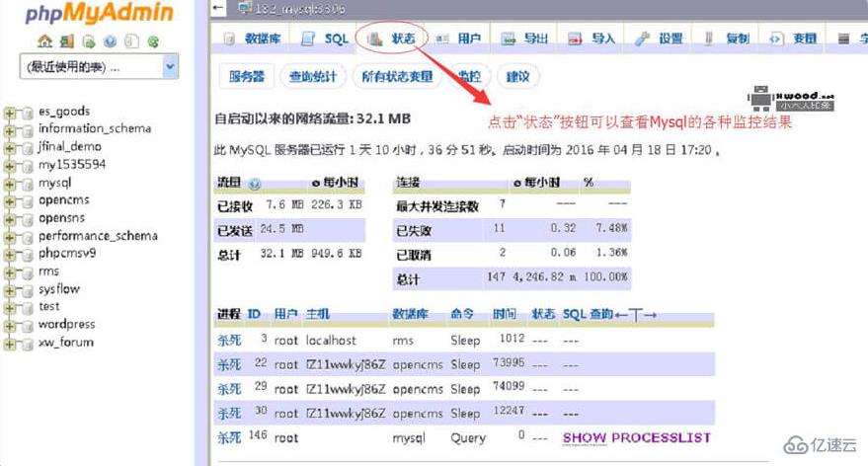Viewport: 868px width, 466px height.
Task: Open the wordpress database
Action: (x=66, y=324)
